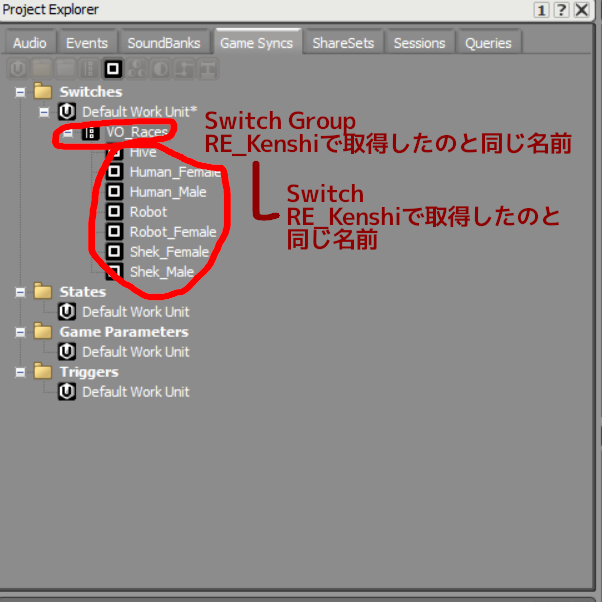
Task: Click the switch icon beside Robot
Action: click(x=114, y=211)
